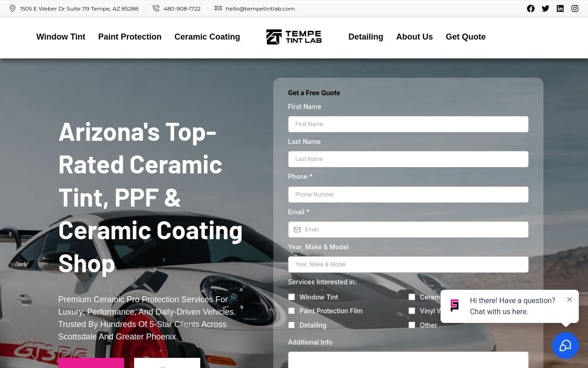Focus the Phone Number input
This screenshot has height=368, width=588.
coord(408,195)
